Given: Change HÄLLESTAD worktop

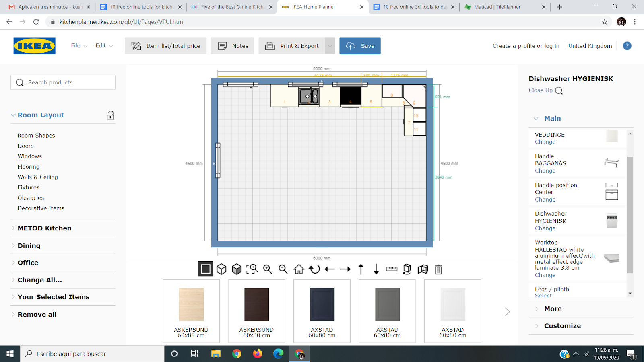Looking at the screenshot, I should 545,275.
